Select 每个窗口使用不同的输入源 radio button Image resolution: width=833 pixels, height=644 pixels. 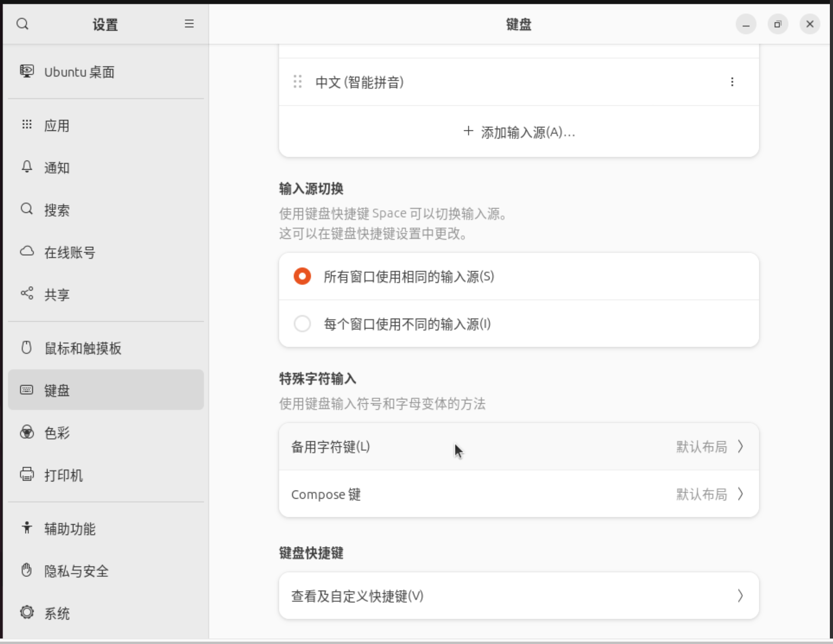[302, 324]
